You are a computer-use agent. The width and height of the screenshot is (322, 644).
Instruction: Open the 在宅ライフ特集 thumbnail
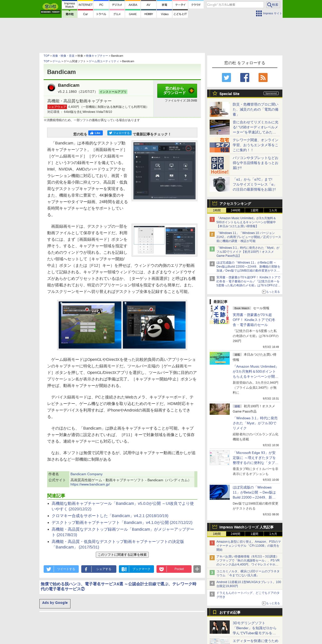220,145
